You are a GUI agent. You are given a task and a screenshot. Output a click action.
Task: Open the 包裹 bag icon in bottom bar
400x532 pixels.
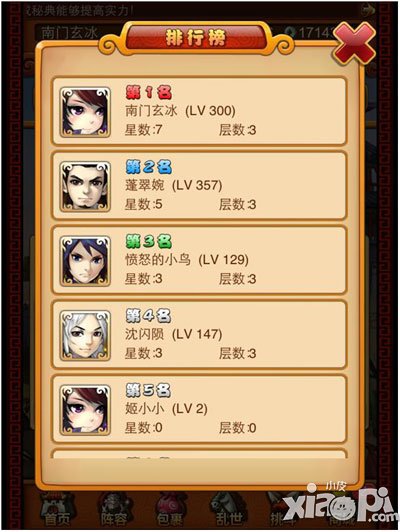[x=171, y=510]
